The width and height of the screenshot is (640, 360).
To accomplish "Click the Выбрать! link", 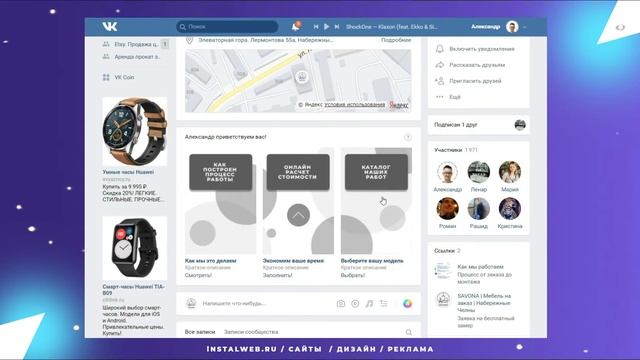I will pyautogui.click(x=353, y=276).
